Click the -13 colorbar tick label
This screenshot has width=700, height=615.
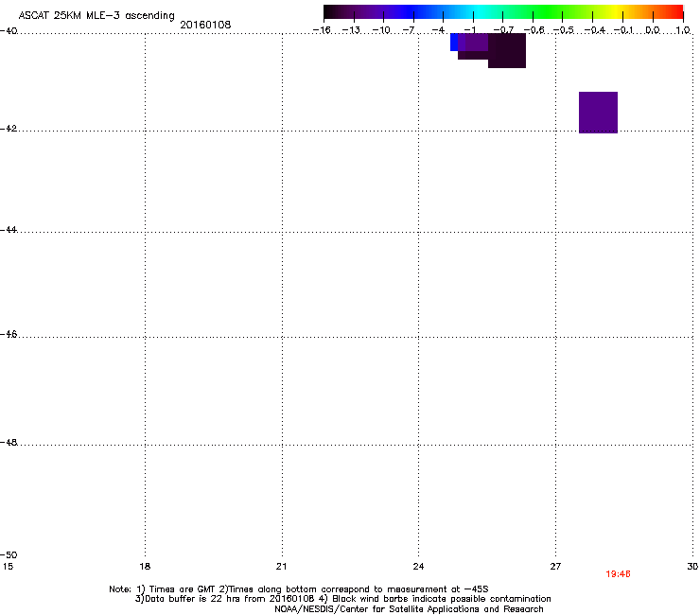pos(351,30)
